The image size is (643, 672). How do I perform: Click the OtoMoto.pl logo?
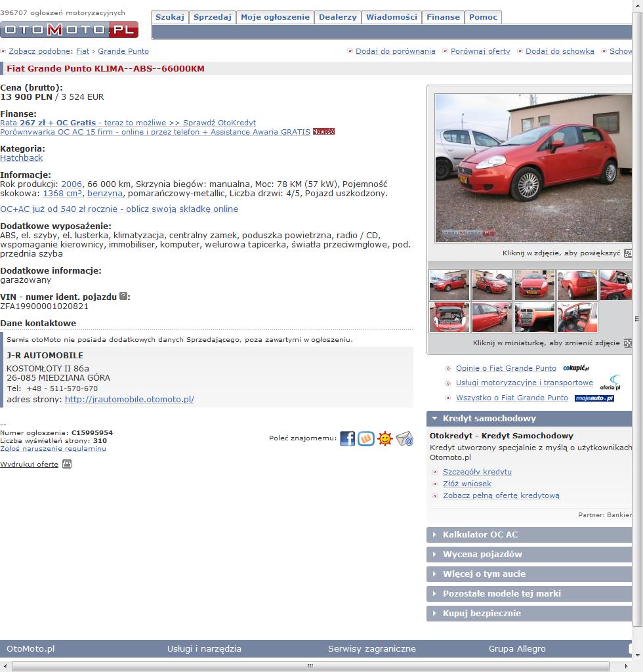[69, 30]
